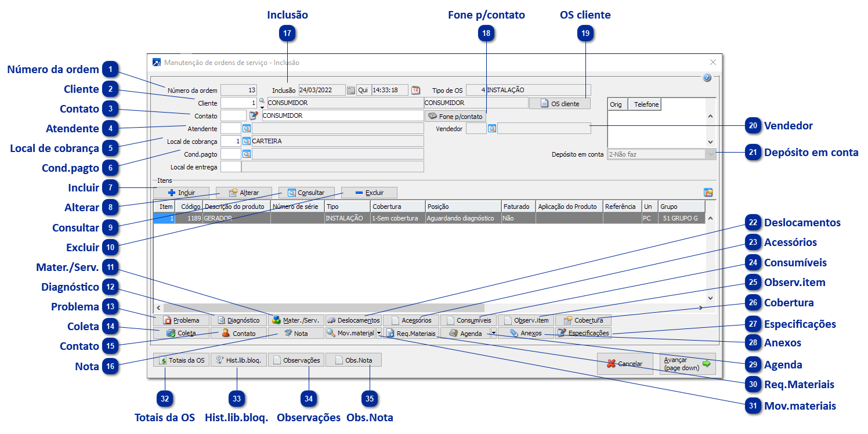This screenshot has height=434, width=868.
Task: Open the Local de cobrança lookup icon
Action: tap(246, 141)
